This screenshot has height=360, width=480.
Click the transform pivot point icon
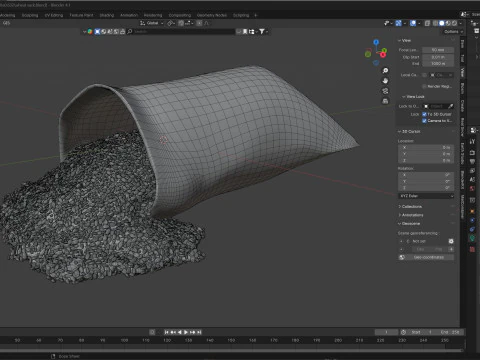171,23
